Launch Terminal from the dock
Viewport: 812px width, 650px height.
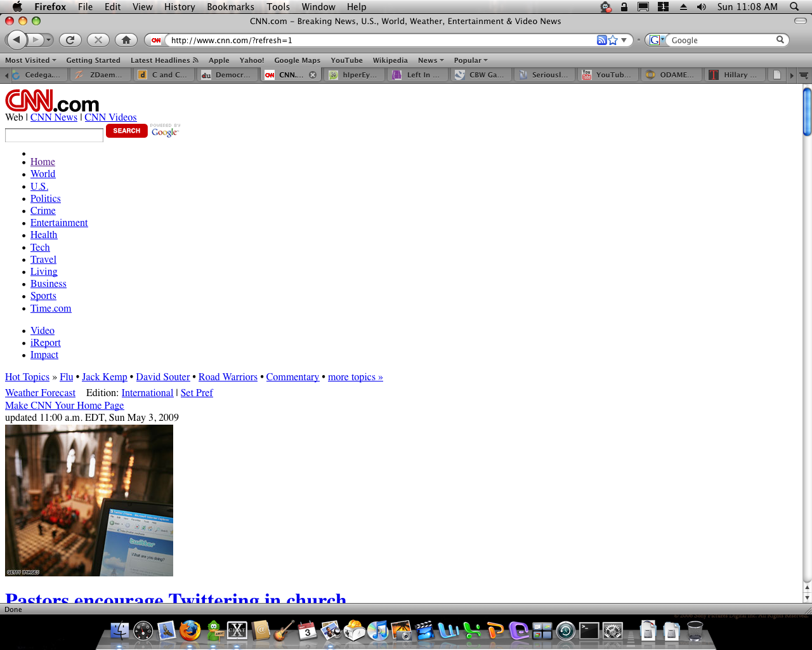pyautogui.click(x=589, y=631)
